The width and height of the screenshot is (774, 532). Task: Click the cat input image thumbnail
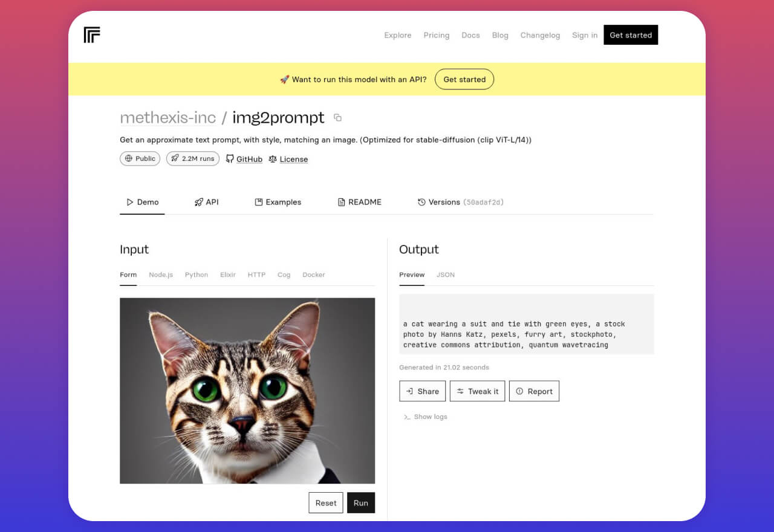[247, 391]
